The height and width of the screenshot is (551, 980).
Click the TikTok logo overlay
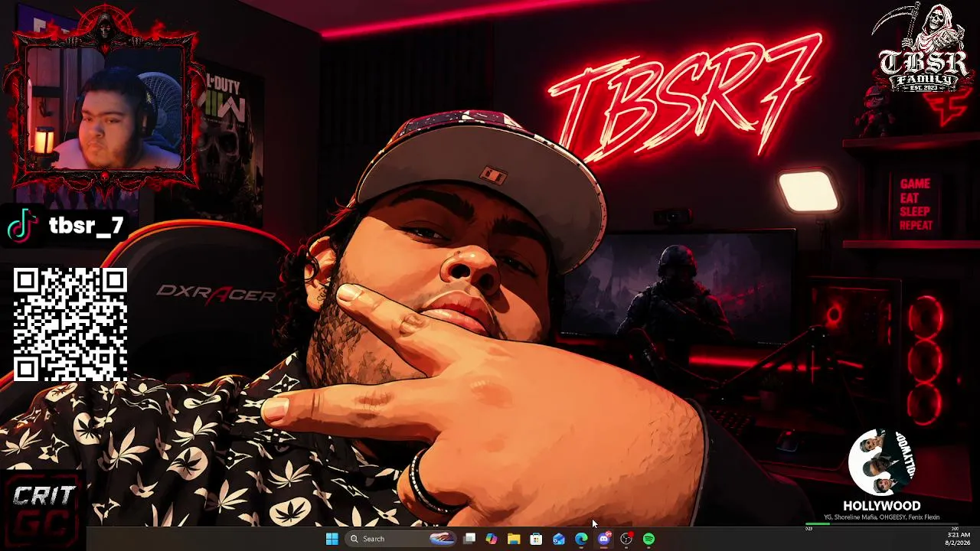click(x=22, y=226)
